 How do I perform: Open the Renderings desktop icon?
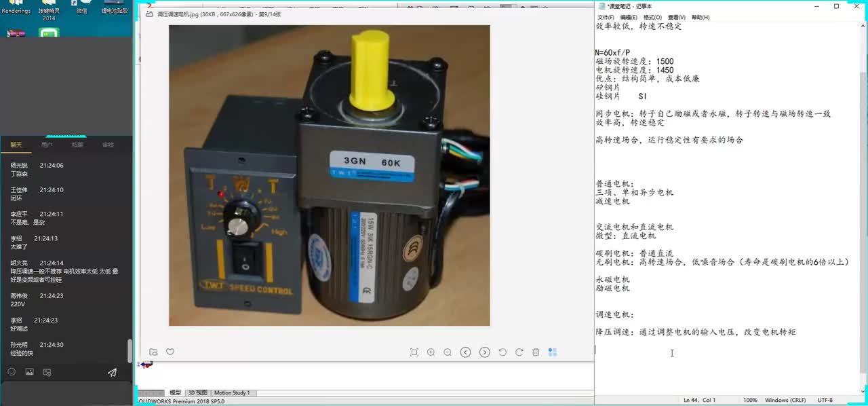click(x=16, y=7)
